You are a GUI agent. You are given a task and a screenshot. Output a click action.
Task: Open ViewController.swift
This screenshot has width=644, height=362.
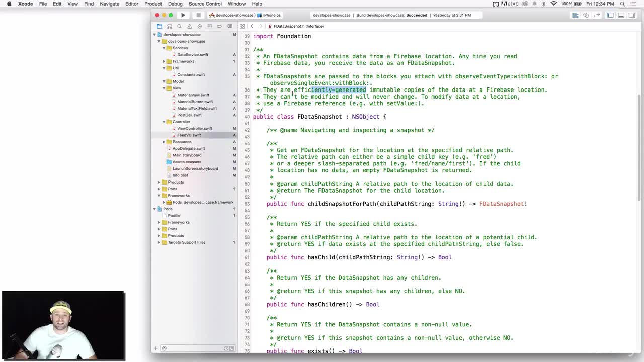click(194, 128)
